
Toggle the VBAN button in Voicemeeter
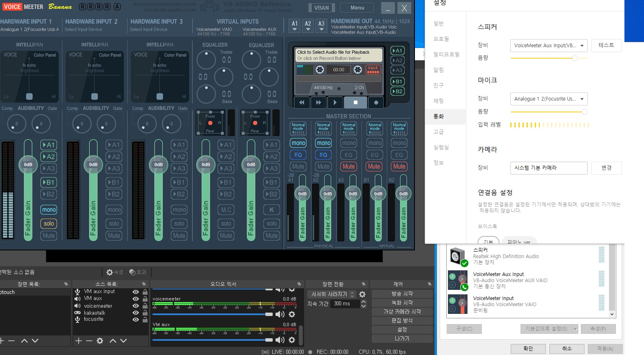click(x=321, y=8)
